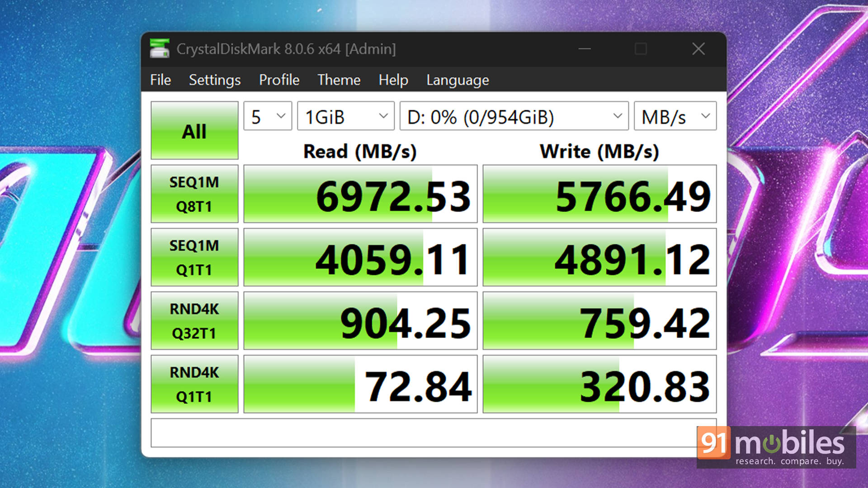
Task: Run the SEQ1M Q1T1 test
Action: click(194, 257)
